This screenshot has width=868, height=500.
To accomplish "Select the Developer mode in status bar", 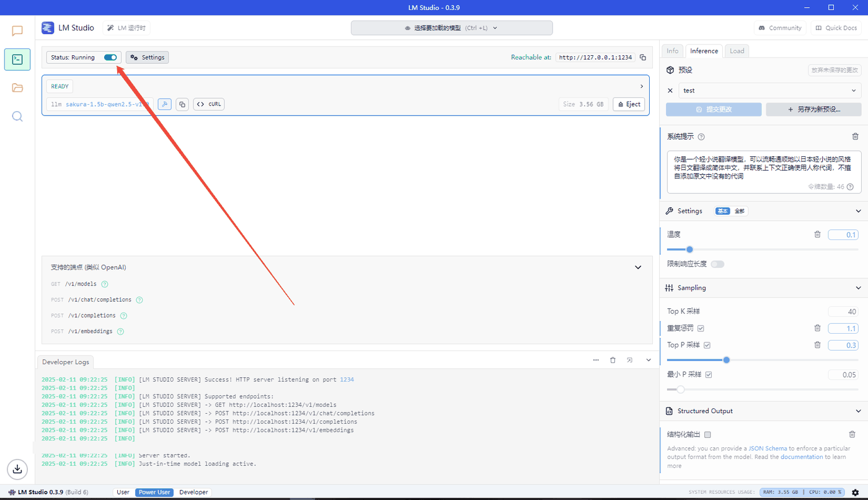I will pos(193,493).
